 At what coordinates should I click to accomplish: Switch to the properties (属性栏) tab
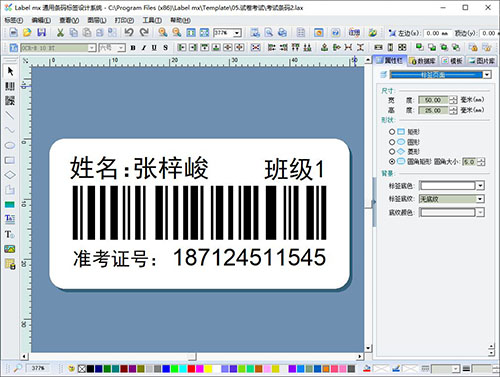tap(390, 60)
